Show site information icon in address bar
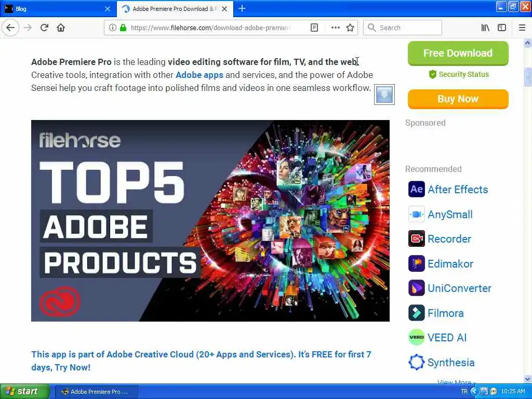 pos(113,28)
